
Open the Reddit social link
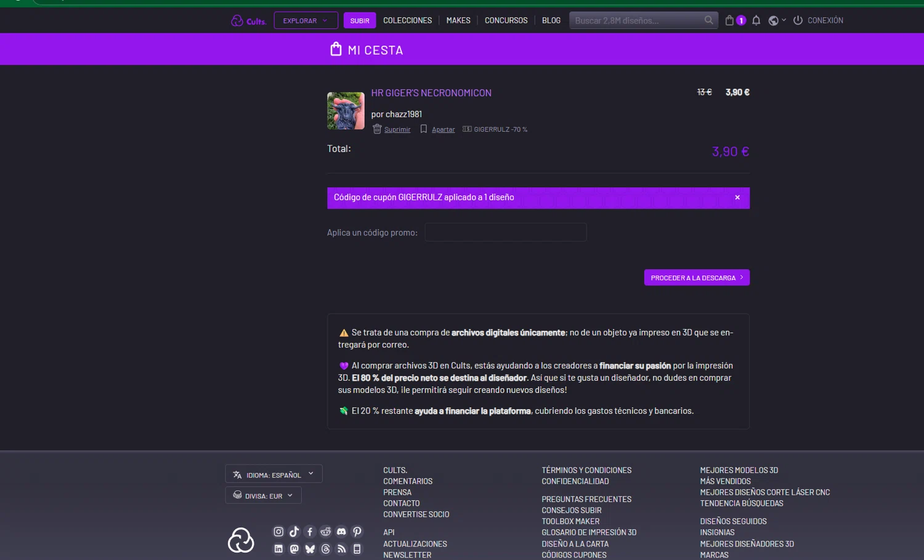[326, 532]
